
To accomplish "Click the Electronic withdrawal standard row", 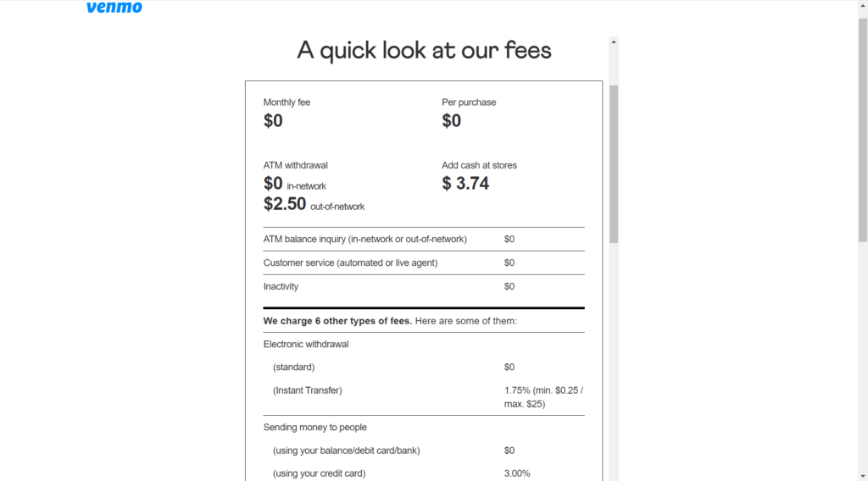I will 424,368.
